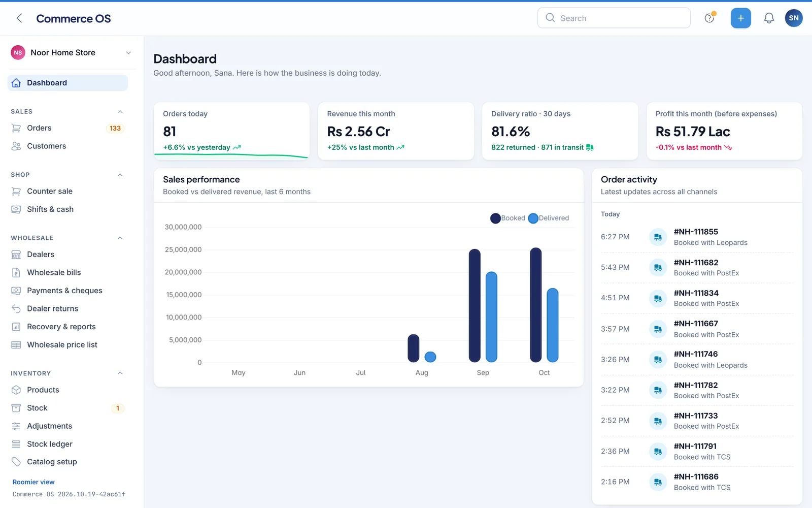Click the Orders cart icon in sidebar
Image resolution: width=812 pixels, height=508 pixels.
tap(16, 128)
